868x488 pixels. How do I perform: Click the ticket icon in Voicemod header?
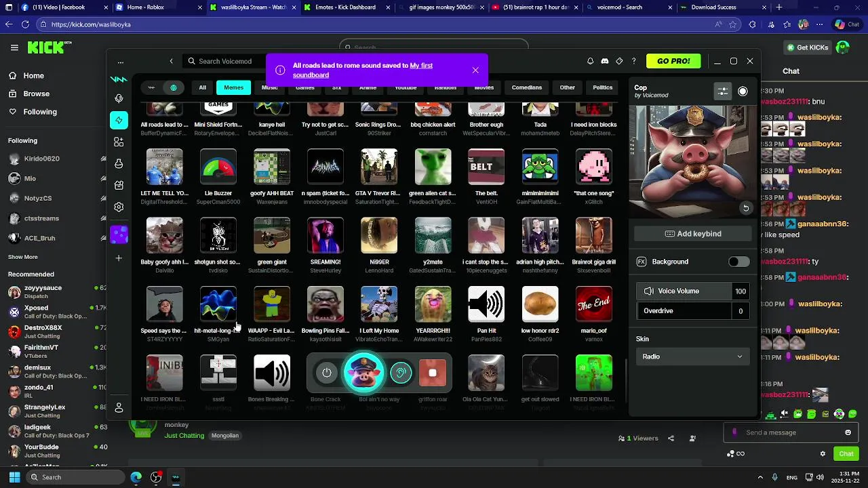(619, 61)
